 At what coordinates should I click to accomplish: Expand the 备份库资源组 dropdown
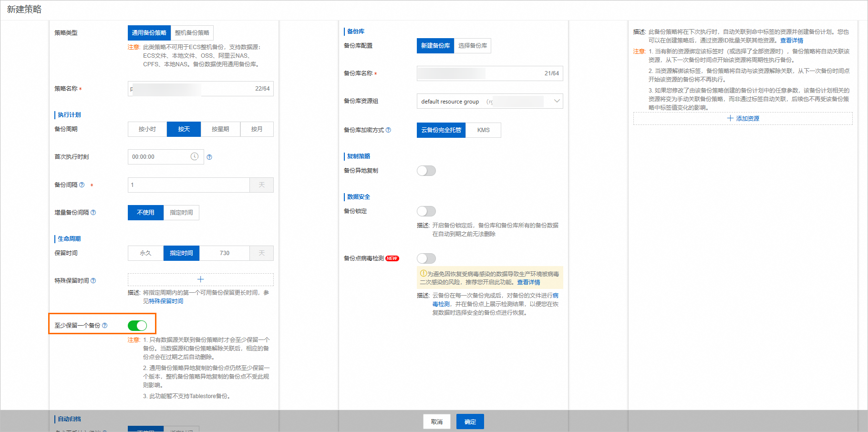tap(490, 101)
